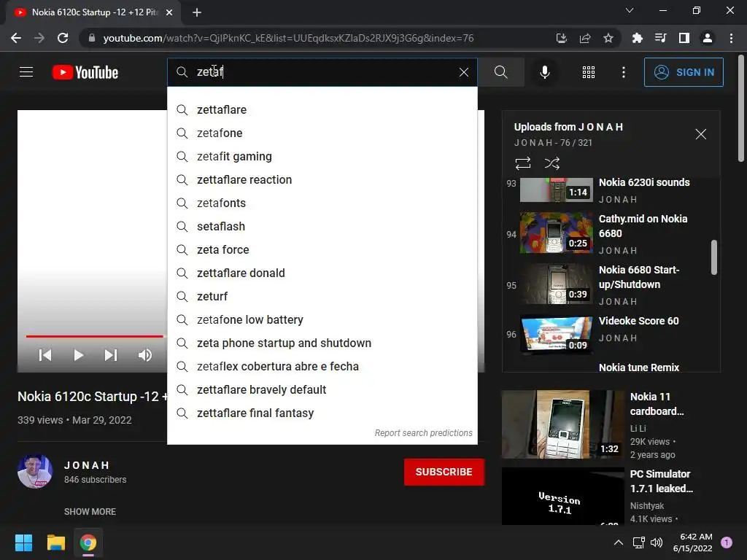
Task: Open the Chrome profile icon
Action: coord(708,38)
